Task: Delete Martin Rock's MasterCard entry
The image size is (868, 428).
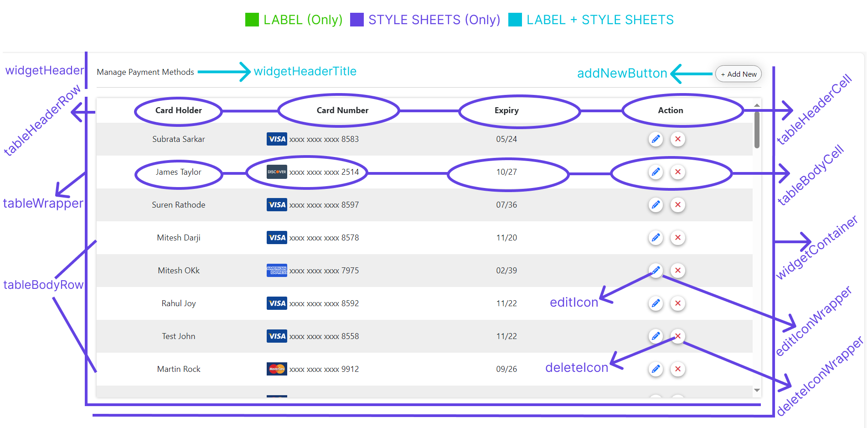Action: (678, 369)
